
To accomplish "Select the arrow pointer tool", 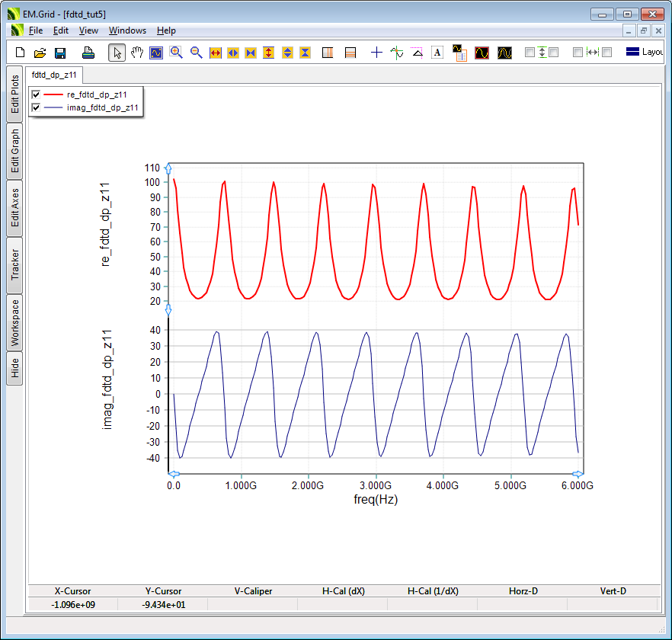I will (x=117, y=53).
